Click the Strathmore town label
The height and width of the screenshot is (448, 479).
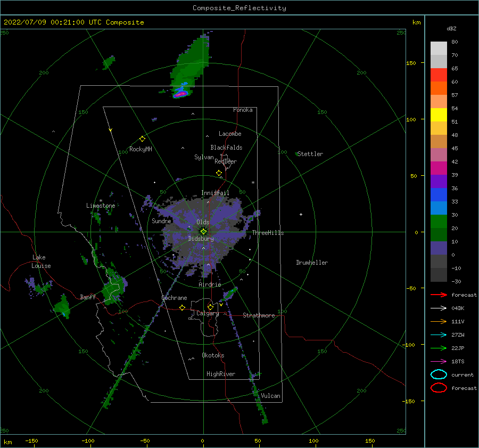point(259,315)
